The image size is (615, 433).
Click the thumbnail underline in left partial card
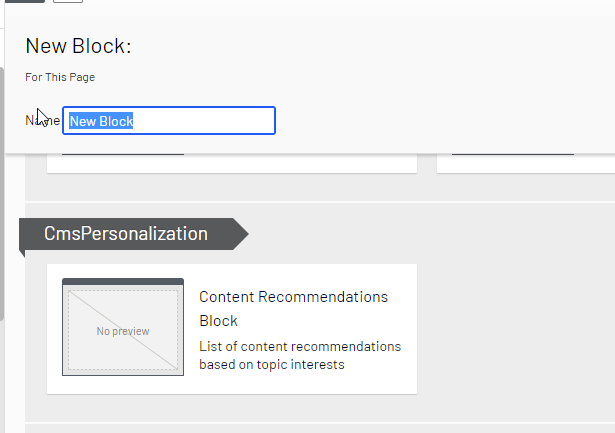tap(123, 155)
